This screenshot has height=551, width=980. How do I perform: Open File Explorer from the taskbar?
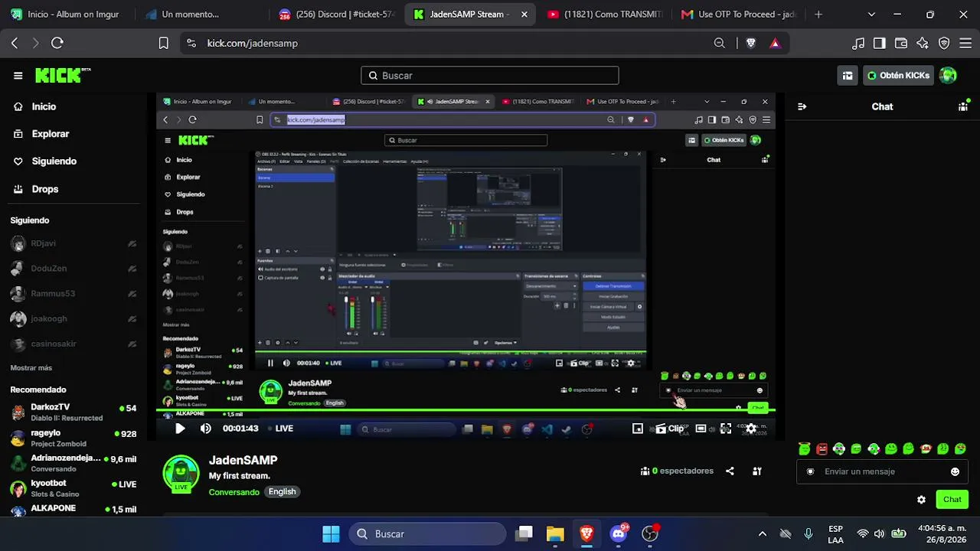[x=555, y=534]
